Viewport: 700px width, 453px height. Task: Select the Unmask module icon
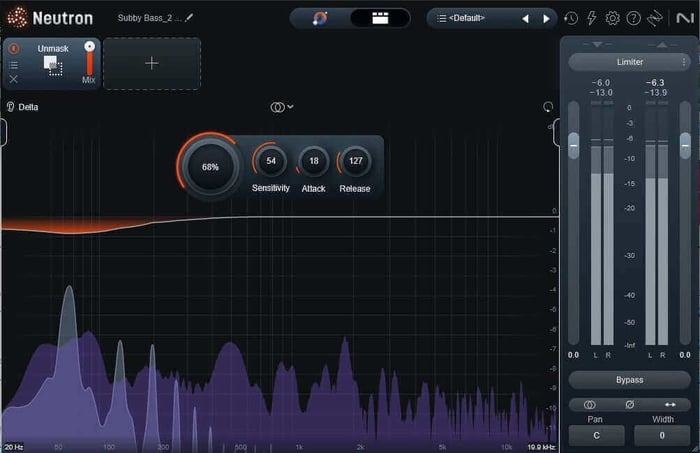[53, 66]
